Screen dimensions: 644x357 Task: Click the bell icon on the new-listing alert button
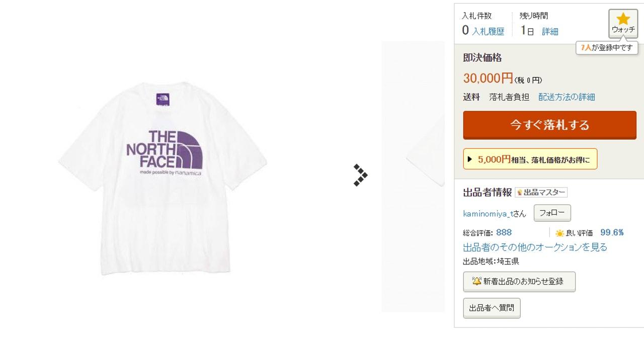click(477, 282)
